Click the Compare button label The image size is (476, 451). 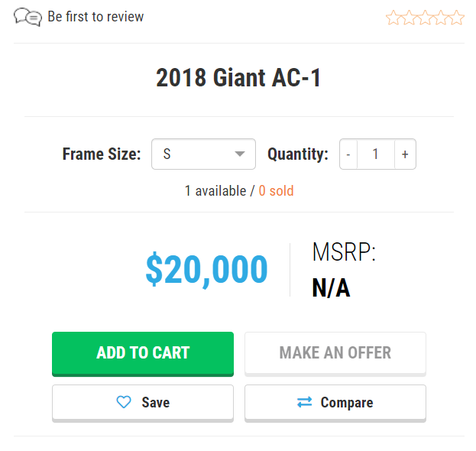[346, 402]
